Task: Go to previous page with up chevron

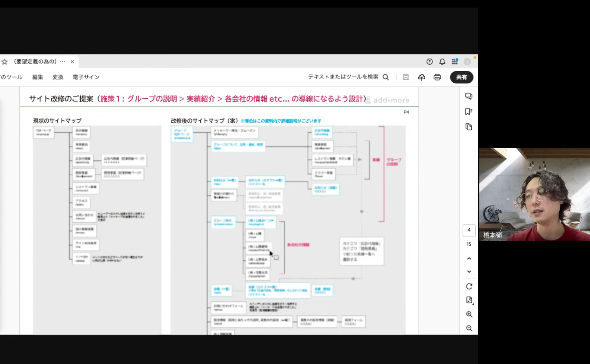Action: [x=469, y=259]
